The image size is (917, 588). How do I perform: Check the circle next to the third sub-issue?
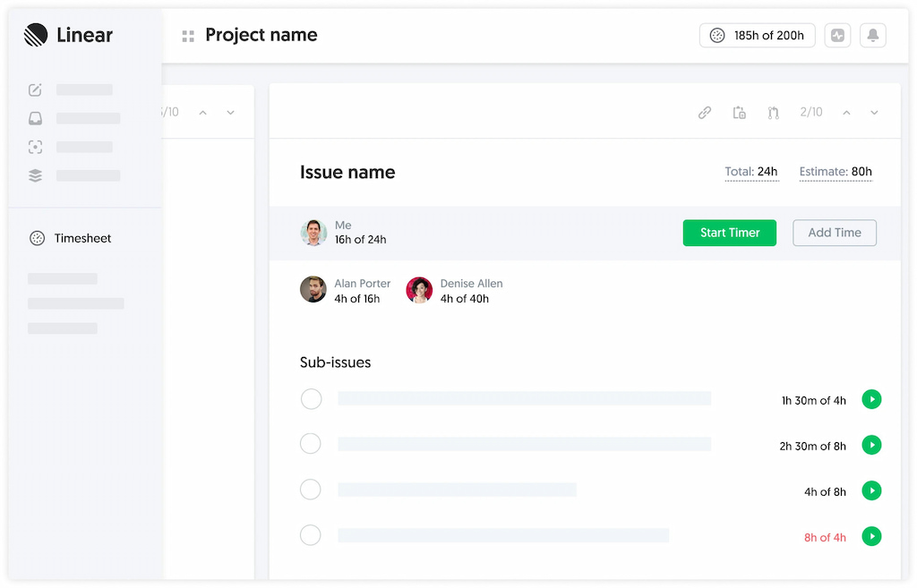311,490
